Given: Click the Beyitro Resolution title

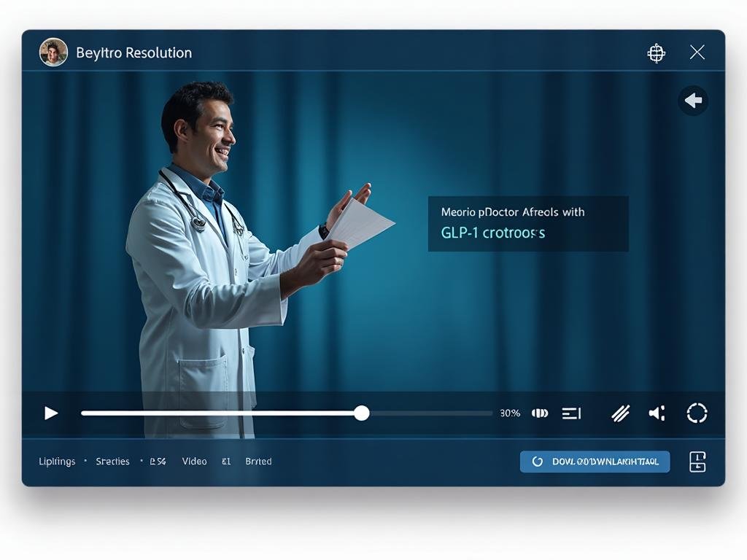Looking at the screenshot, I should point(133,52).
